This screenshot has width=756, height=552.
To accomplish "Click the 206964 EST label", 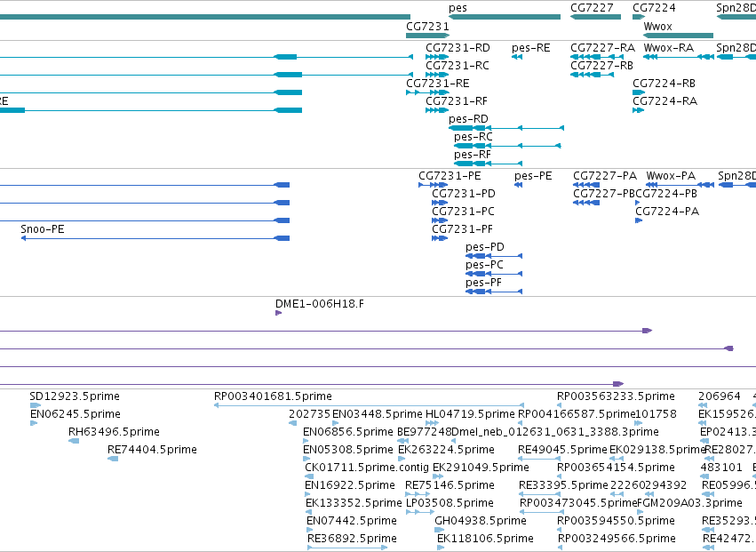I will click(x=720, y=397).
